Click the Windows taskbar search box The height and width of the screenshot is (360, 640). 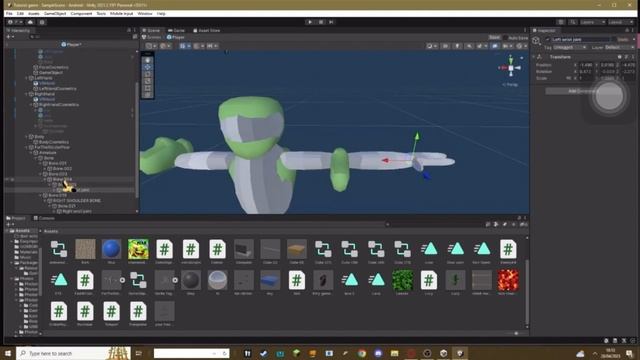[x=73, y=353]
